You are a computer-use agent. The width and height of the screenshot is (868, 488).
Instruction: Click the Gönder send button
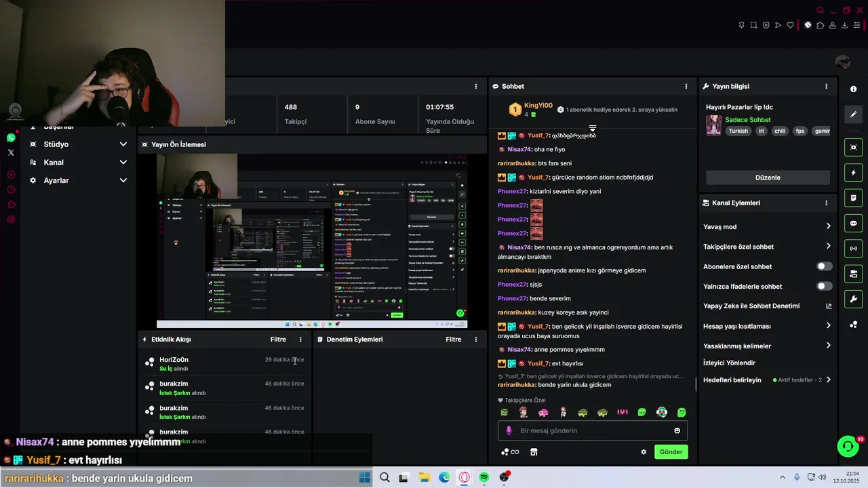pyautogui.click(x=671, y=452)
